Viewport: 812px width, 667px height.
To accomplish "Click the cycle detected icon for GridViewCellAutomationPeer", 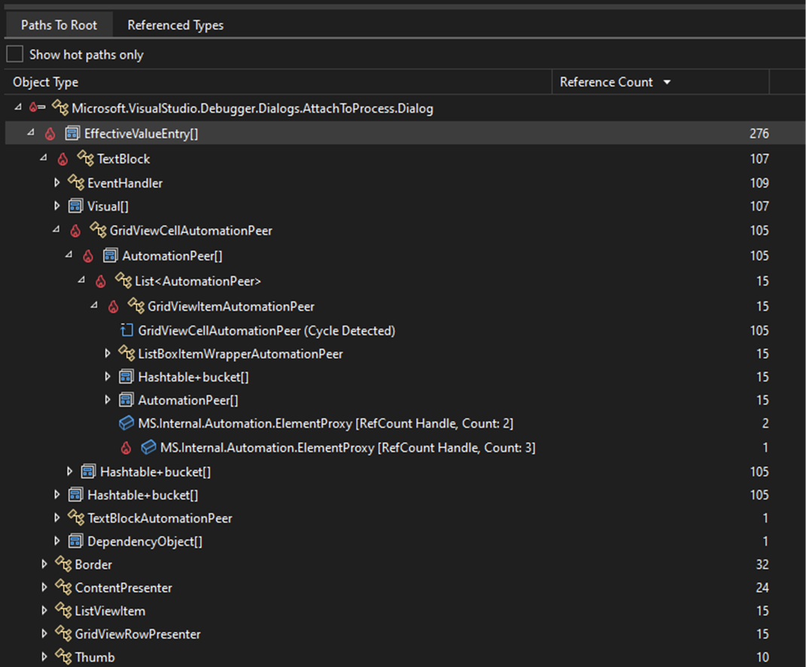I will click(127, 330).
